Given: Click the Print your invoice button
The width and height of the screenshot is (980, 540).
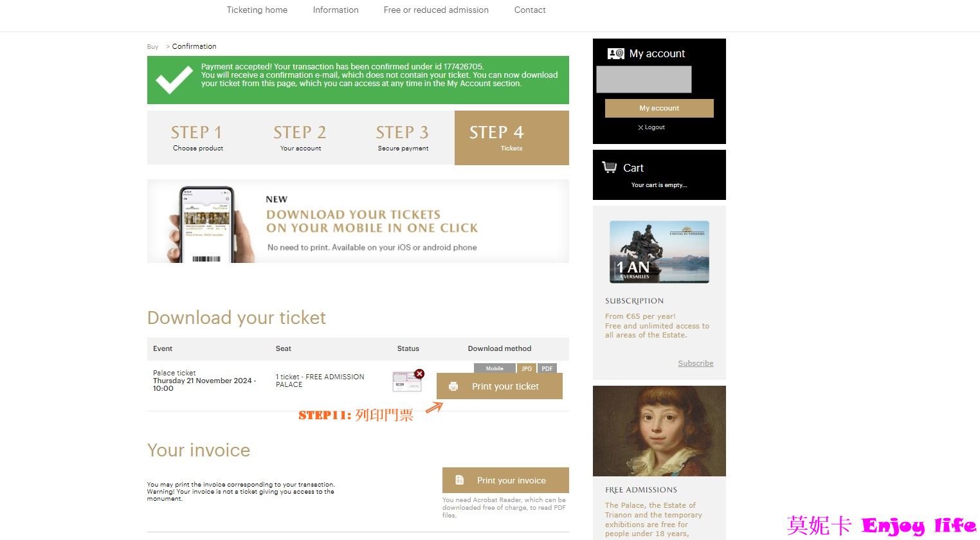Looking at the screenshot, I should tap(505, 480).
